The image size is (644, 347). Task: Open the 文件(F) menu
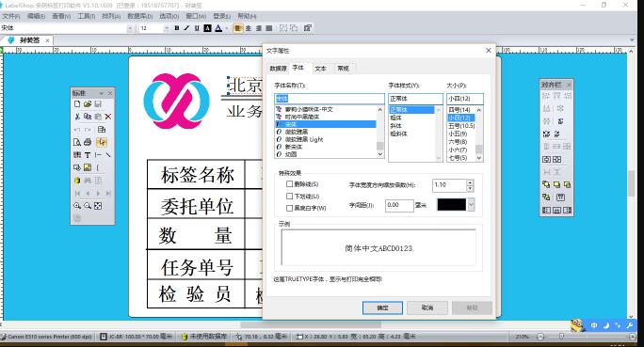[10, 16]
